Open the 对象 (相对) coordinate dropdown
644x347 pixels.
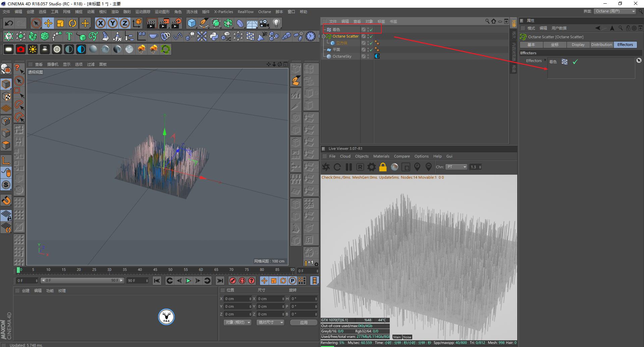tap(237, 323)
